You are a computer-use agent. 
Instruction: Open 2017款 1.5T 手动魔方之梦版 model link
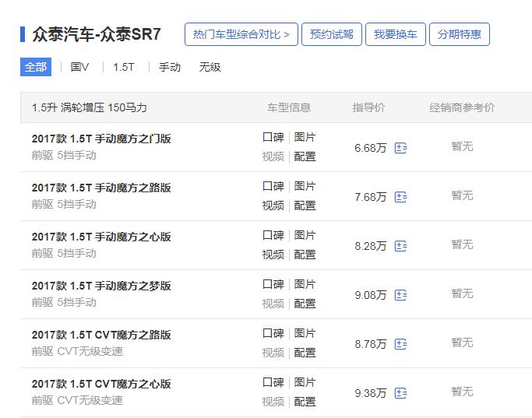101,286
